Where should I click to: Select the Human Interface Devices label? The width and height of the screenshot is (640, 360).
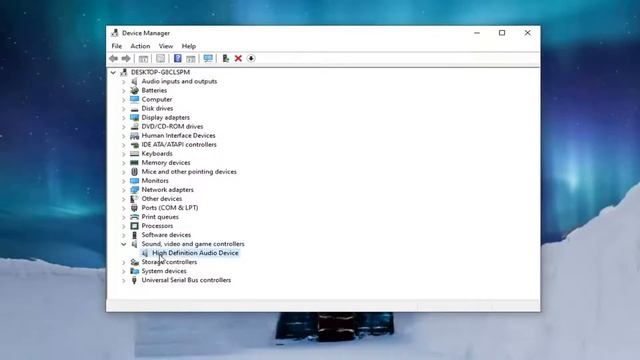(x=178, y=136)
